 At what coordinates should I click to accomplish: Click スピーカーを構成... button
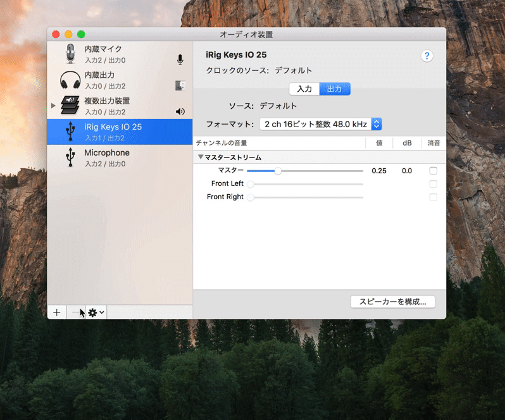click(x=392, y=302)
